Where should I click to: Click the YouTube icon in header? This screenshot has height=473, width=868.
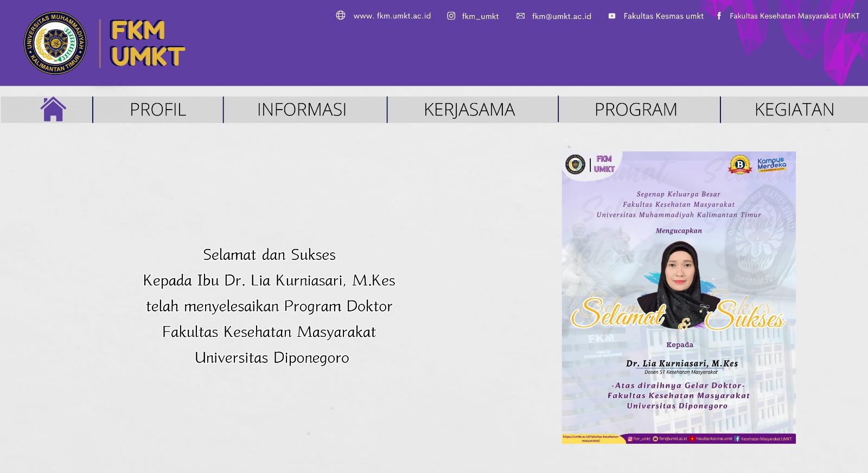point(612,16)
